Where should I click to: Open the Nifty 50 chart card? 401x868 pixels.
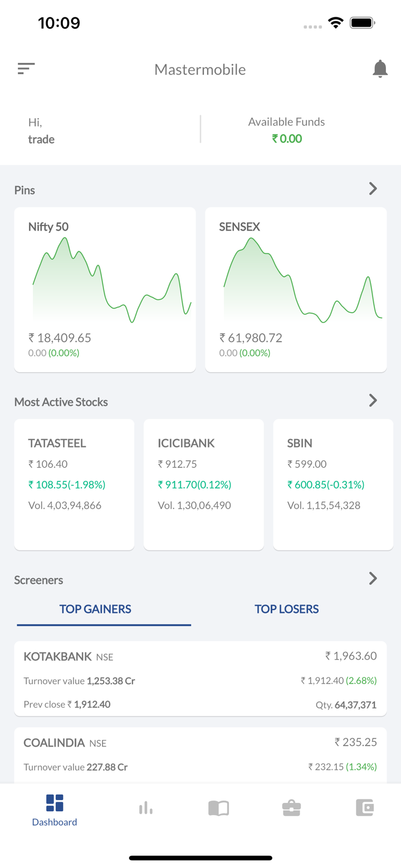(x=105, y=290)
